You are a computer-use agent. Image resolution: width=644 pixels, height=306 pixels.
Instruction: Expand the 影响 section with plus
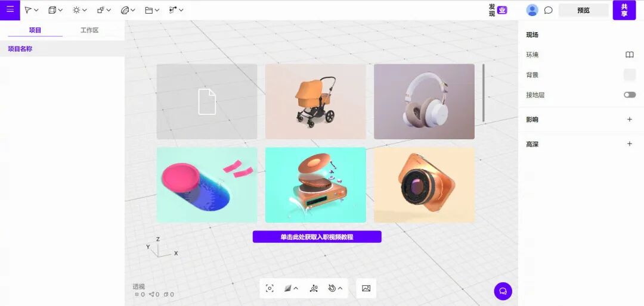(x=630, y=120)
